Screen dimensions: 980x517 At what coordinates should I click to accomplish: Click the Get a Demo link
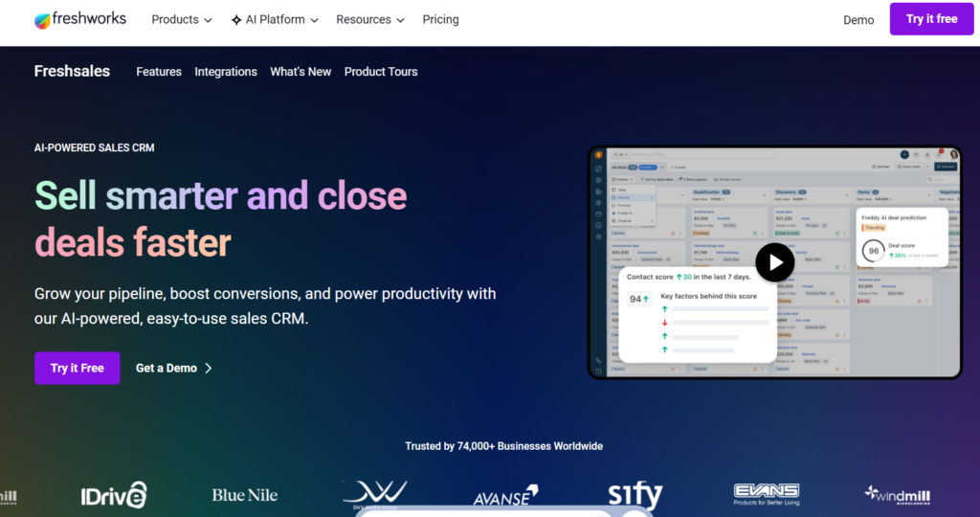point(174,369)
